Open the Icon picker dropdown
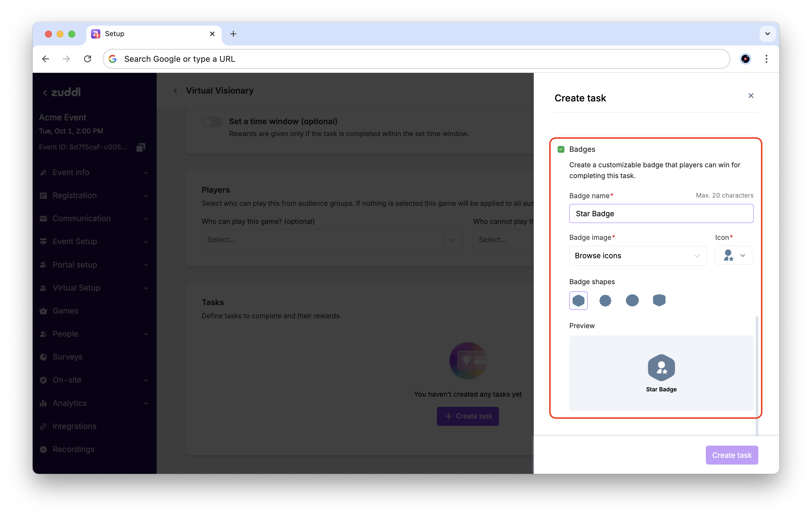Image resolution: width=812 pixels, height=517 pixels. (734, 256)
